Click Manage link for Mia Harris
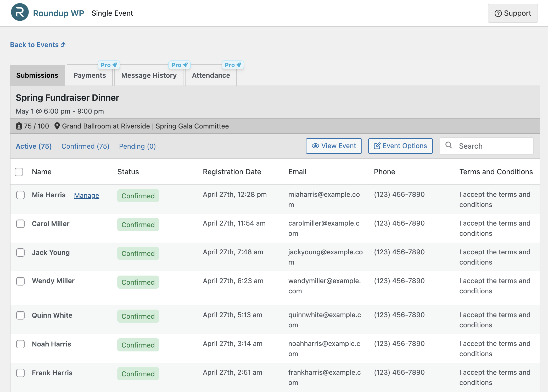The width and height of the screenshot is (548, 392). click(86, 195)
